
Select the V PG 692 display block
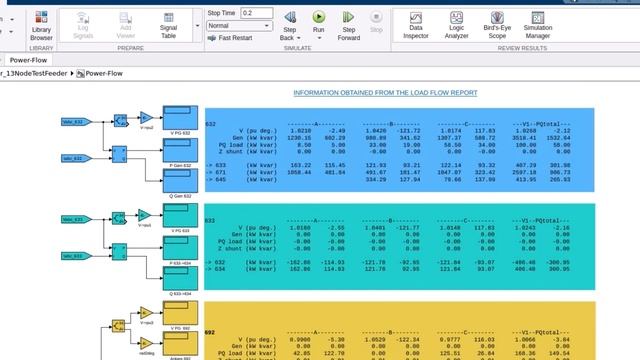click(x=180, y=313)
